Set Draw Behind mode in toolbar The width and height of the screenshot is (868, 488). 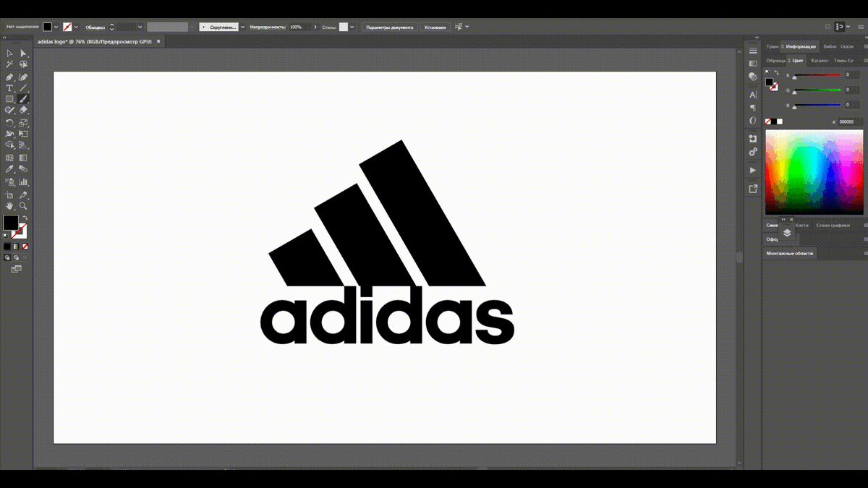[15, 257]
